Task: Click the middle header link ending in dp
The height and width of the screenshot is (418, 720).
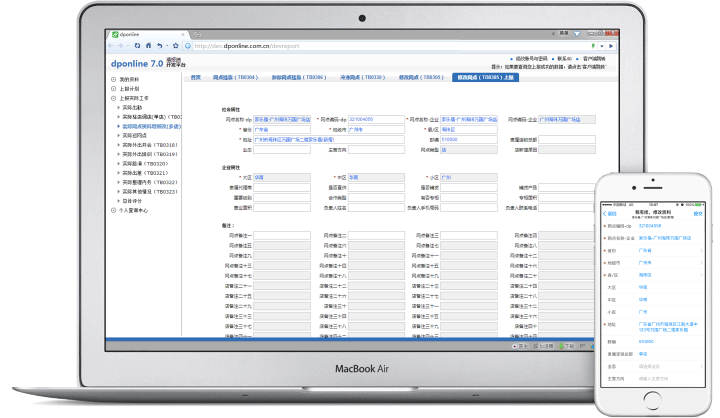Action: pyautogui.click(x=564, y=59)
